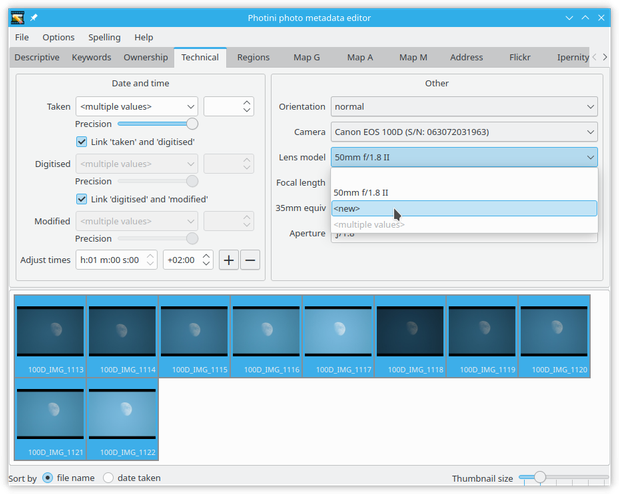Image resolution: width=619 pixels, height=494 pixels.
Task: Open the Camera model dropdown
Action: click(x=464, y=132)
